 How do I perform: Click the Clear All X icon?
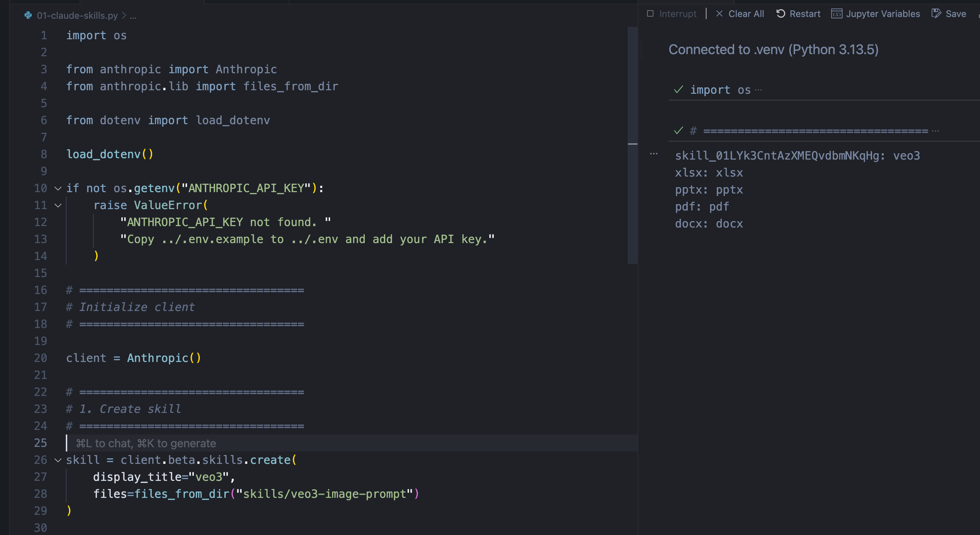pyautogui.click(x=719, y=14)
